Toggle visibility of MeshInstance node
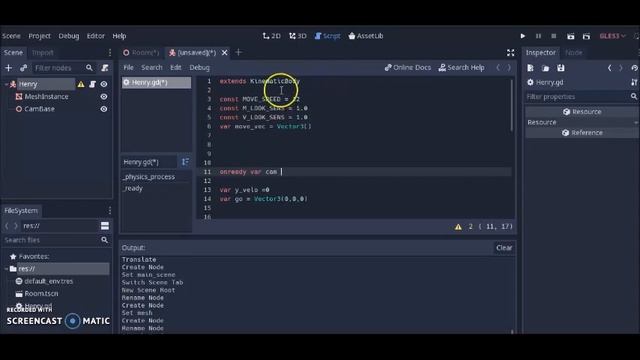This screenshot has width=640, height=360. [x=104, y=97]
